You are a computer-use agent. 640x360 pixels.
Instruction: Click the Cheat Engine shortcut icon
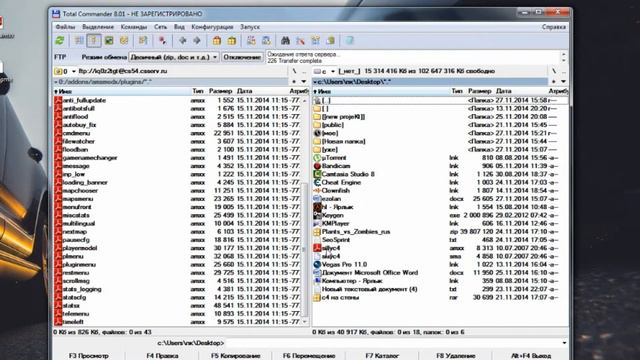(x=317, y=182)
